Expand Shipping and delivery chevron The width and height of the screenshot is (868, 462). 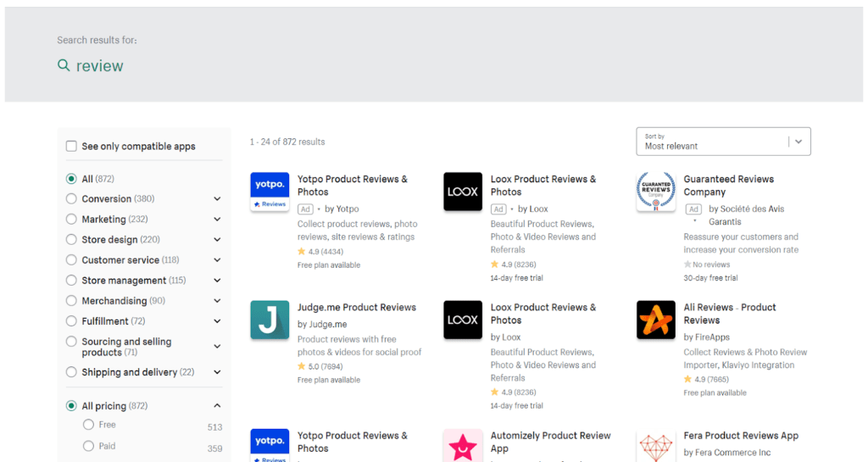(x=217, y=372)
